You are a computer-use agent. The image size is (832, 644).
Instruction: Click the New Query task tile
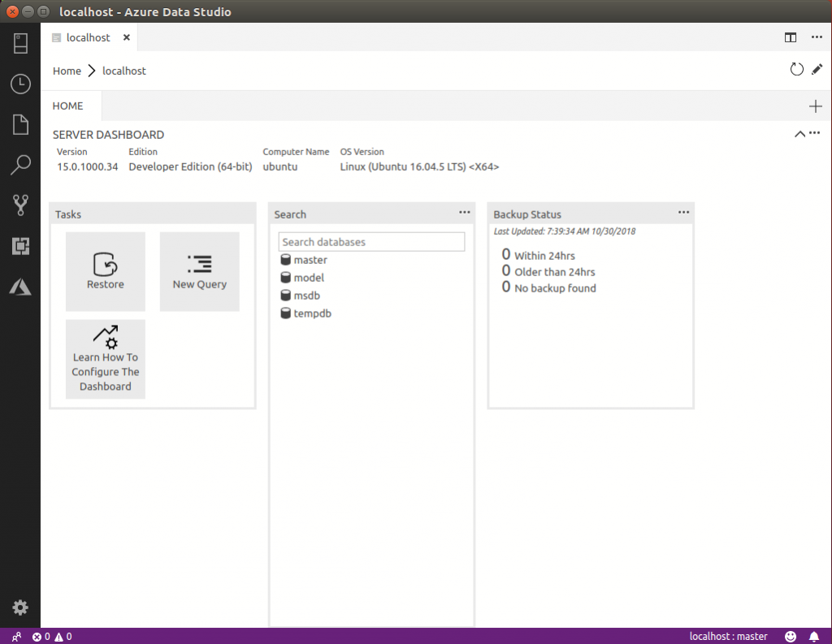click(200, 271)
